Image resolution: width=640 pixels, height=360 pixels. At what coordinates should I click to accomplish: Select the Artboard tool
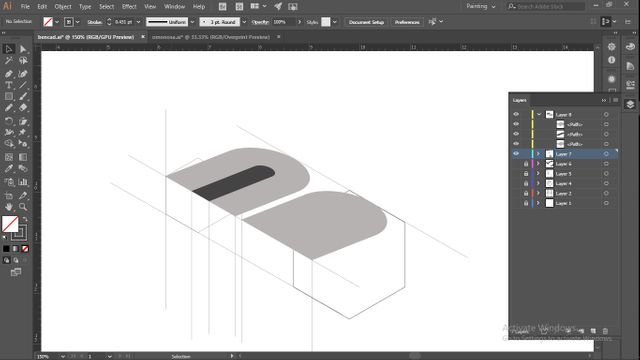(9, 196)
